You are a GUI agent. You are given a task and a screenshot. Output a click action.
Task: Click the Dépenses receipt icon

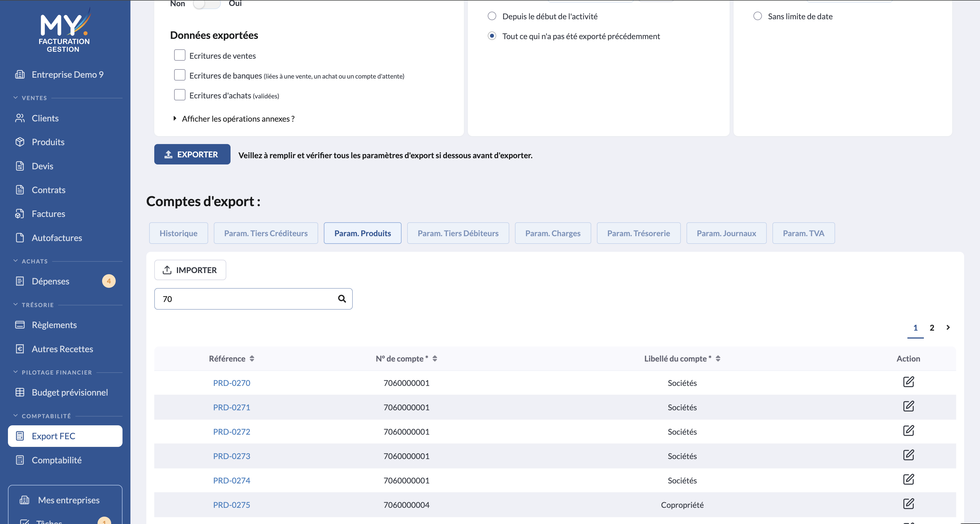[20, 281]
